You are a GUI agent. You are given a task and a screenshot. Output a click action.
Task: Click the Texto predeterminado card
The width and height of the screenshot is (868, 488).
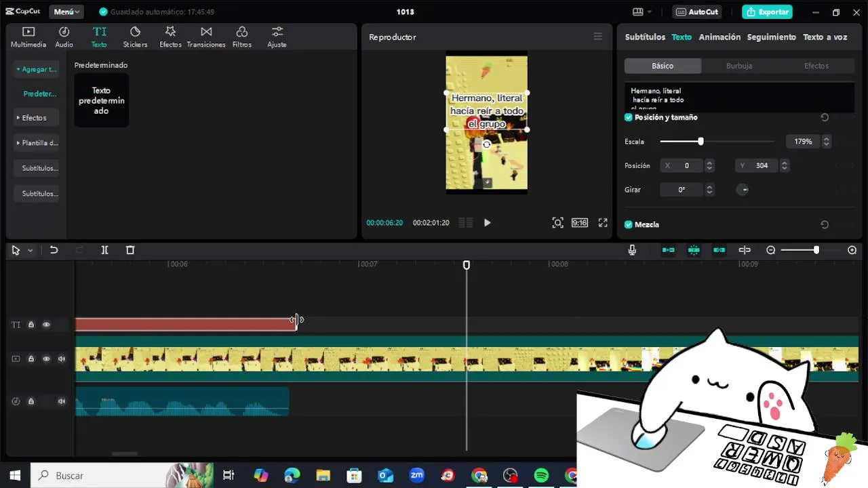coord(101,100)
